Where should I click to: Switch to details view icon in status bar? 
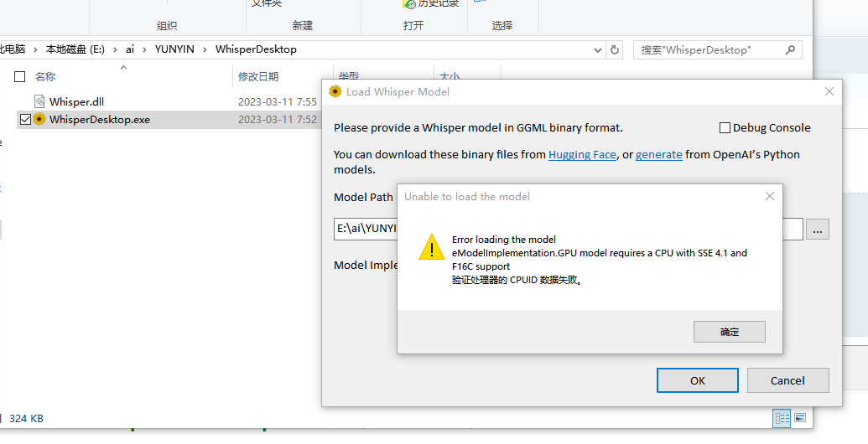[x=782, y=417]
